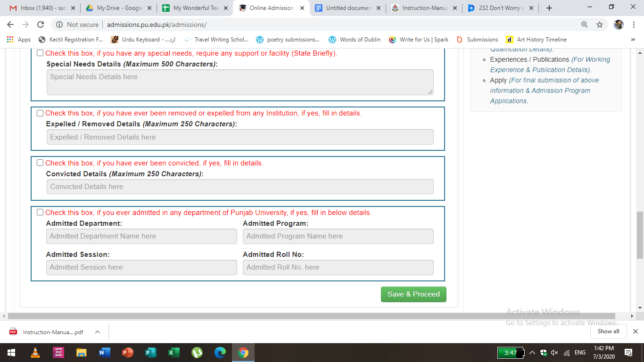Open VLC media player from the taskbar
The width and height of the screenshot is (644, 362).
(35, 353)
